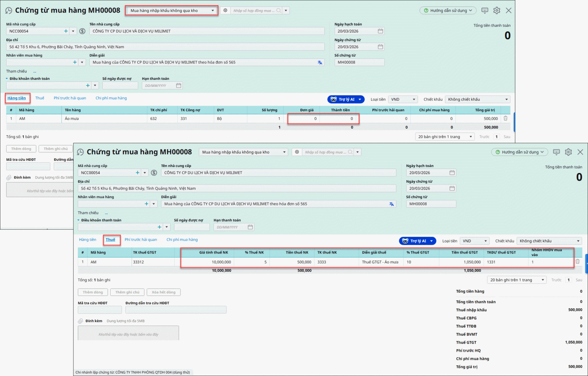
Task: Delete the Áo mưa row in the Hàng tiền grid
Action: (505, 118)
